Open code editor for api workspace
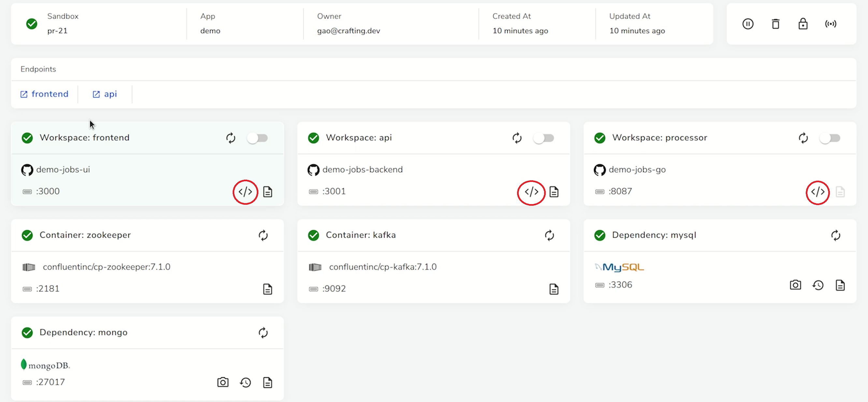The image size is (868, 402). coord(531,192)
